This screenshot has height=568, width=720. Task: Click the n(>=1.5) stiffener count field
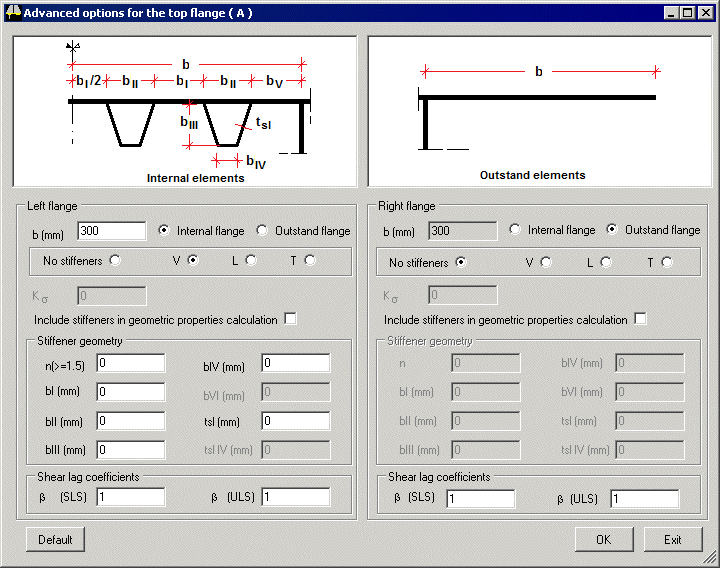coord(131,363)
